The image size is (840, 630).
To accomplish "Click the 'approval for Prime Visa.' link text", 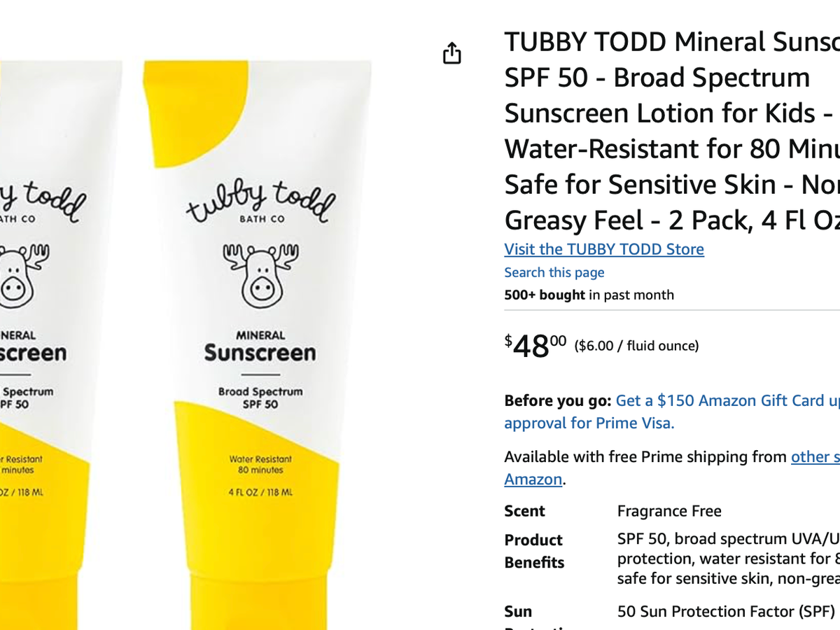I will 589,423.
